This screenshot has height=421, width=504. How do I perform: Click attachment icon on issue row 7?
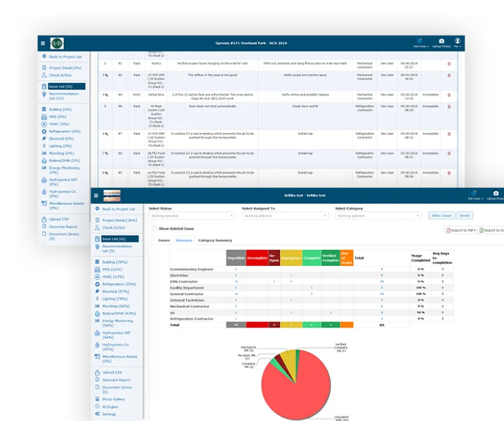[107, 153]
